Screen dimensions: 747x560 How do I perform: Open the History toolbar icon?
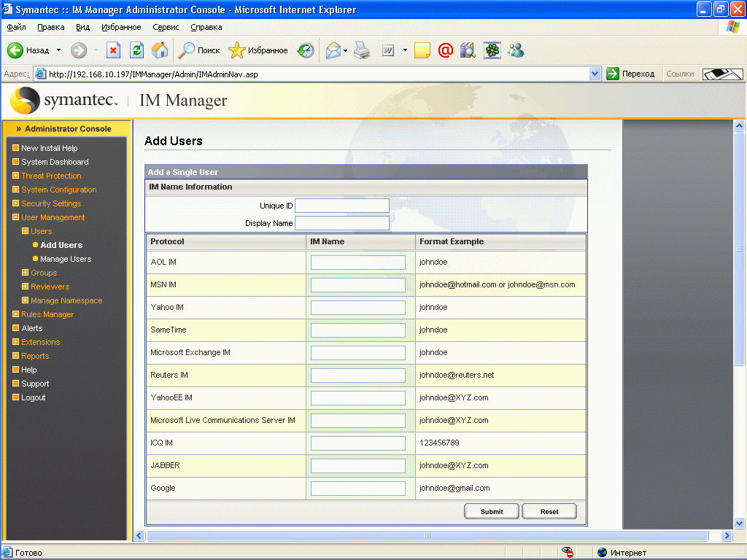tap(306, 50)
